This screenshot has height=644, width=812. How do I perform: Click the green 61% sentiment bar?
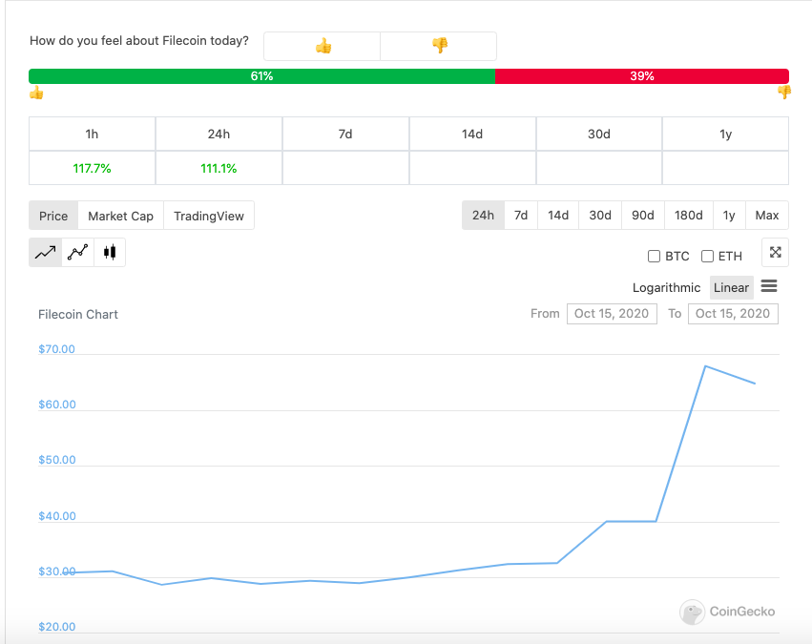coord(262,76)
